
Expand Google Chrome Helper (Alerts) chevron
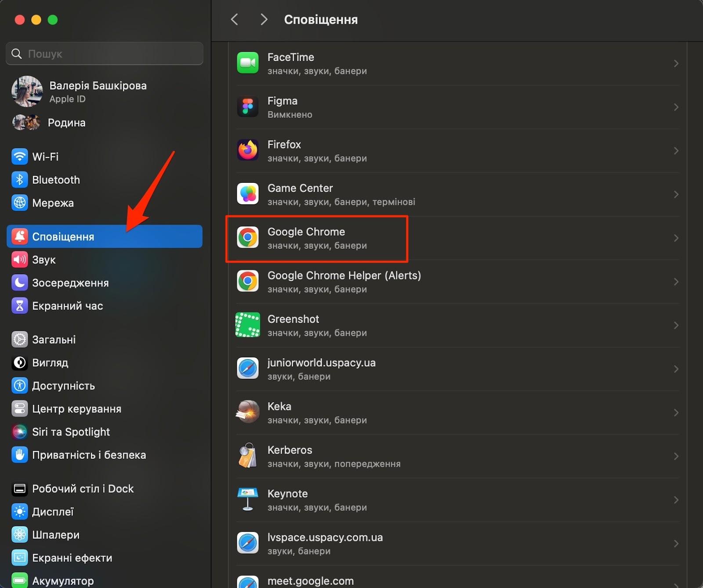676,282
